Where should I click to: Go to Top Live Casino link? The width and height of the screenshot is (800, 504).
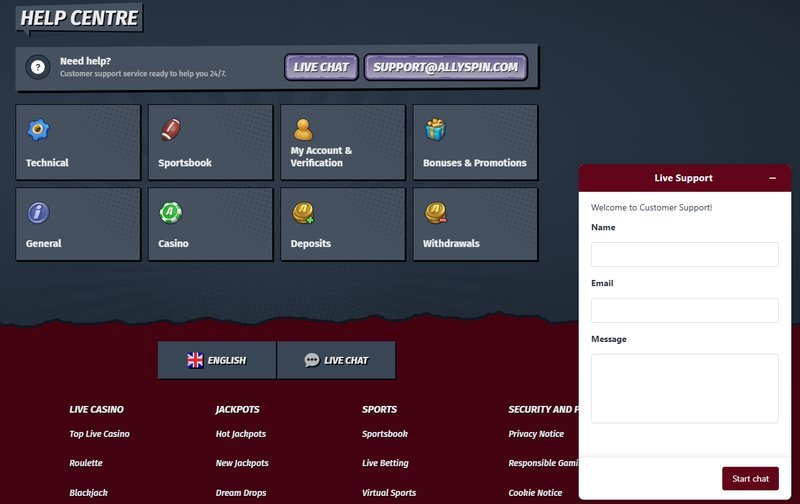click(x=99, y=434)
